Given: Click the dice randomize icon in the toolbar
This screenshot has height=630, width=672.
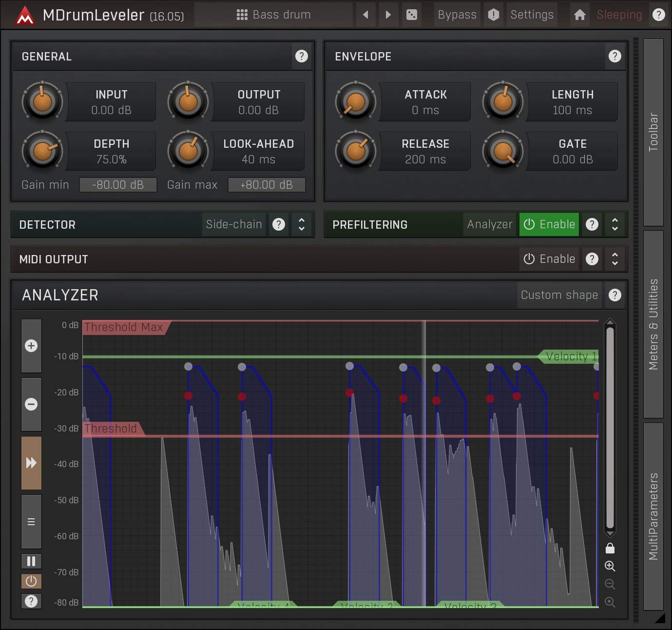Looking at the screenshot, I should [x=412, y=15].
